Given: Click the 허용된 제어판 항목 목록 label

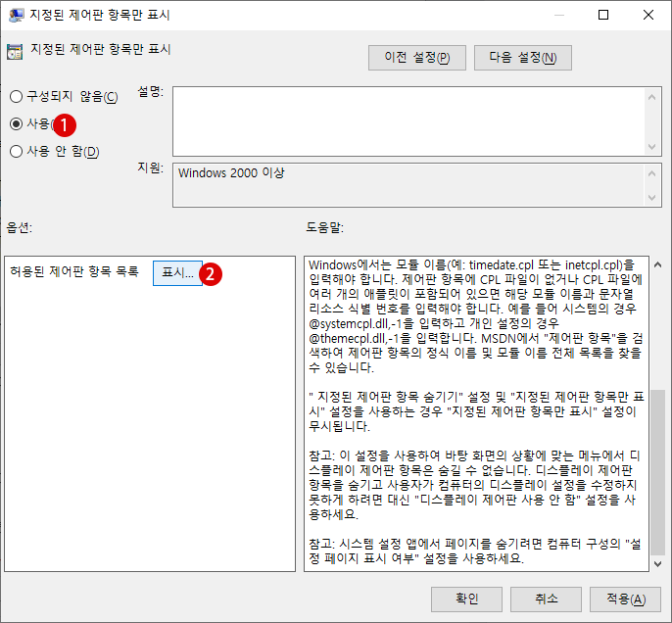Looking at the screenshot, I should [74, 271].
